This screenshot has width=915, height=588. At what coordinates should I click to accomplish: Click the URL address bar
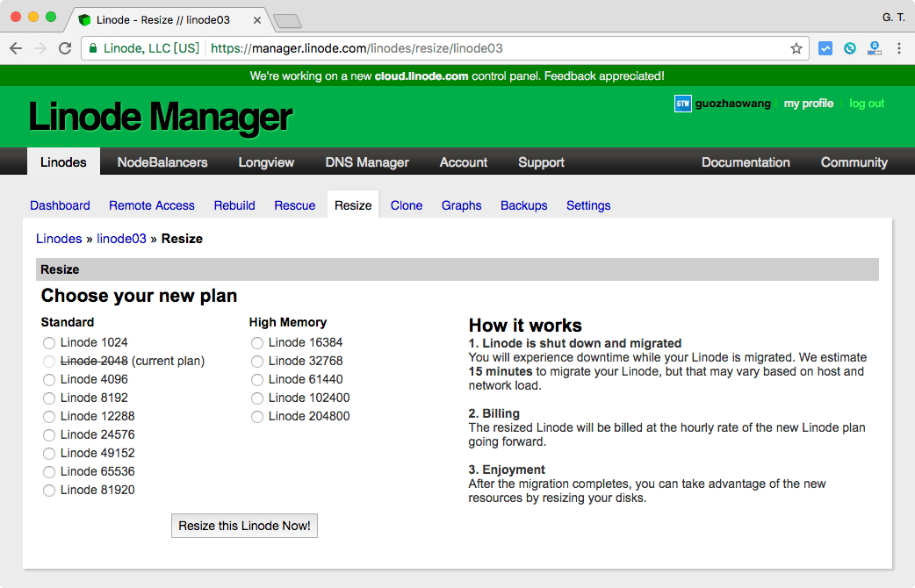(492, 48)
